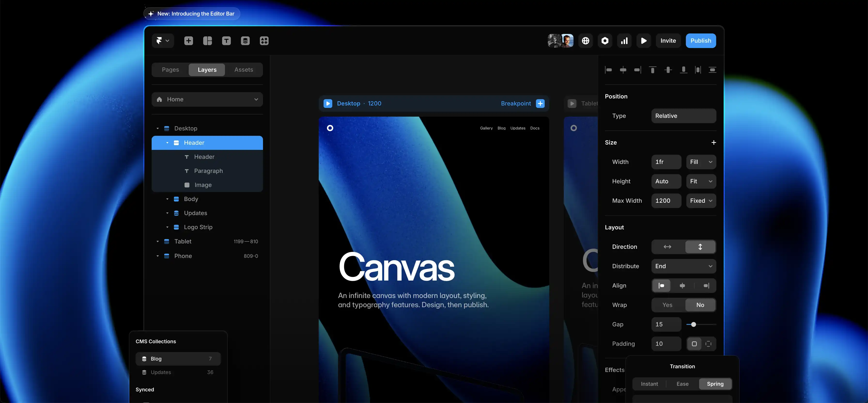
Task: Set Wrap to Yes
Action: [x=667, y=305]
